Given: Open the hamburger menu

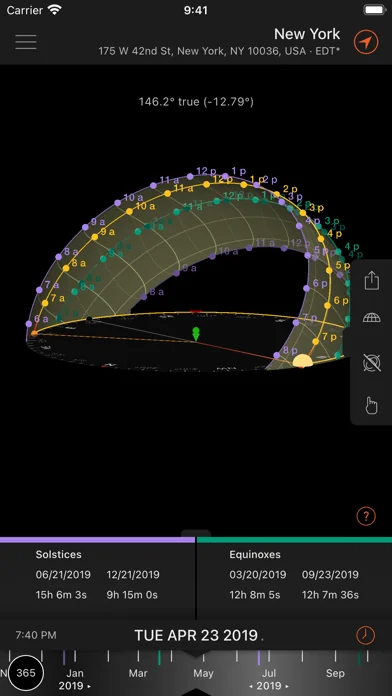Looking at the screenshot, I should tap(26, 42).
